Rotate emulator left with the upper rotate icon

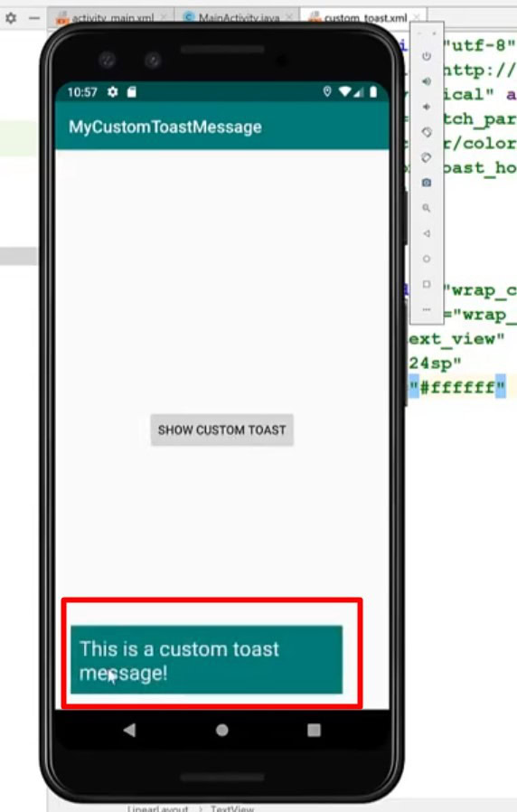[x=427, y=132]
